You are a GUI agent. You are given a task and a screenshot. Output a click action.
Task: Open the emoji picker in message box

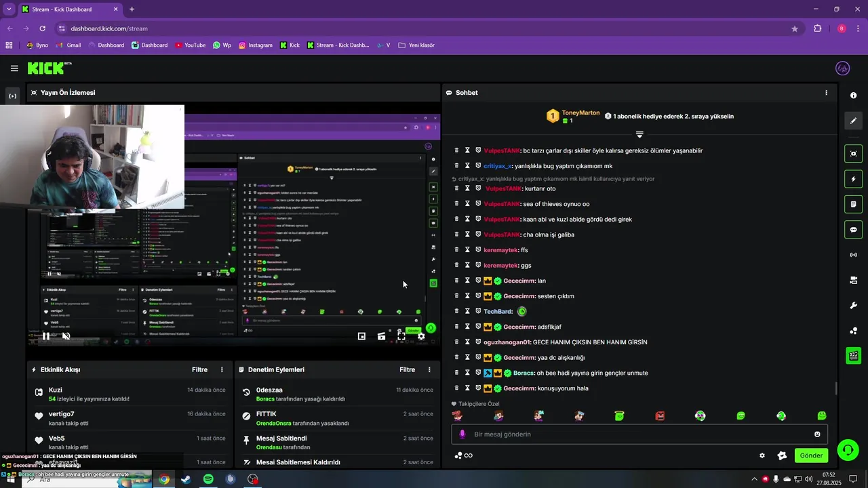[x=817, y=434]
